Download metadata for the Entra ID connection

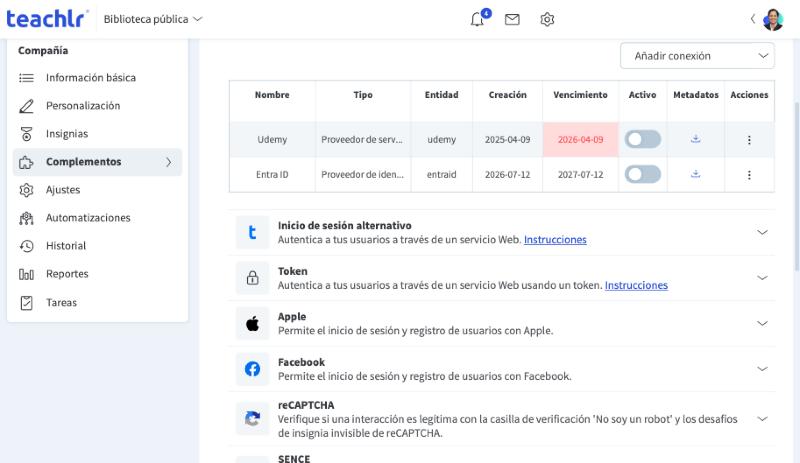(695, 174)
